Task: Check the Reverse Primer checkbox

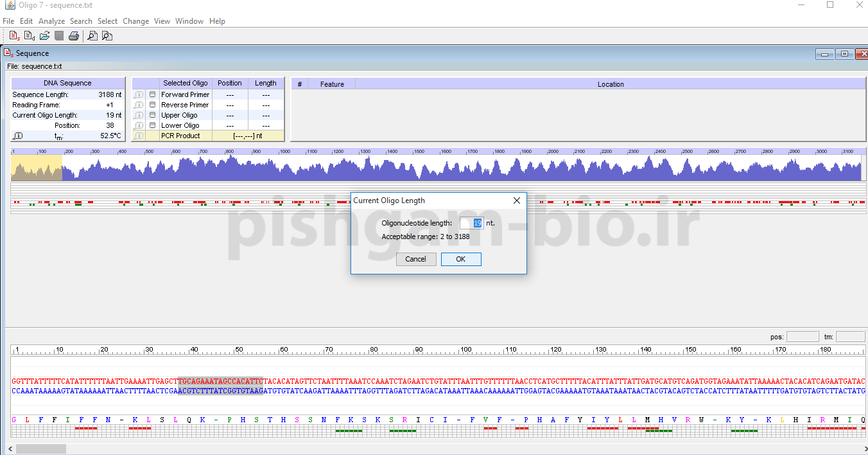Action: 152,105
